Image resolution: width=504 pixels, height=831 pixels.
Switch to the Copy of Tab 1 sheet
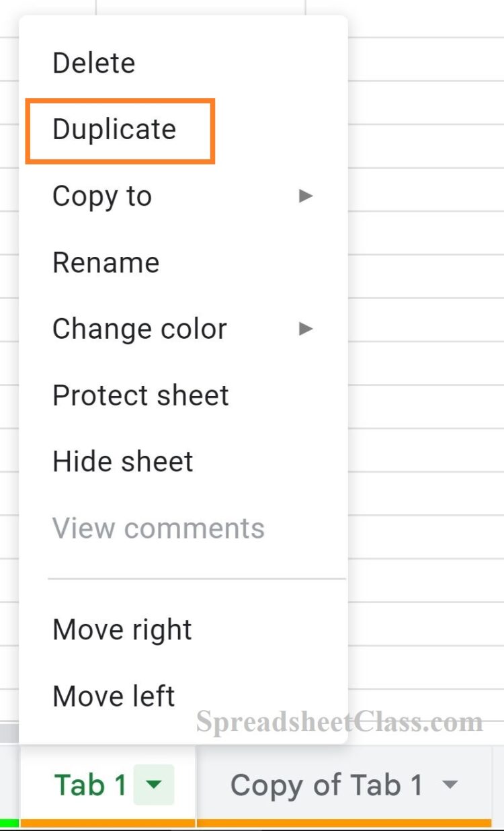click(327, 785)
